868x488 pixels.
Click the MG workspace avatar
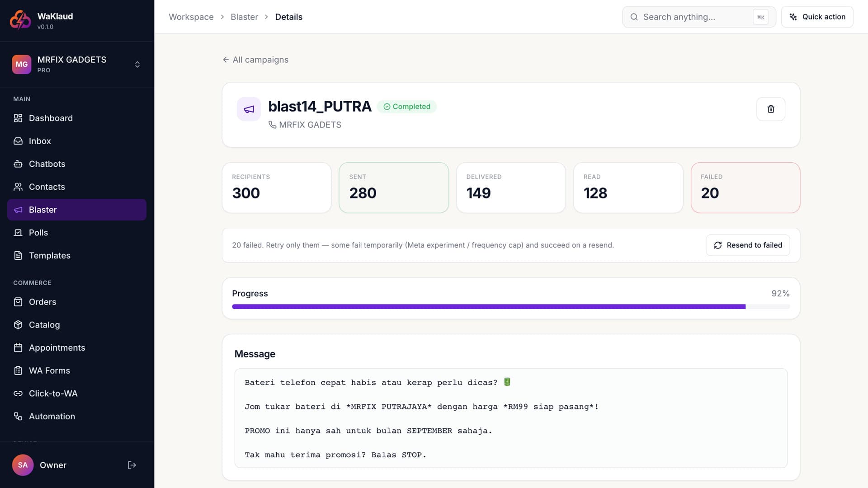pos(22,64)
